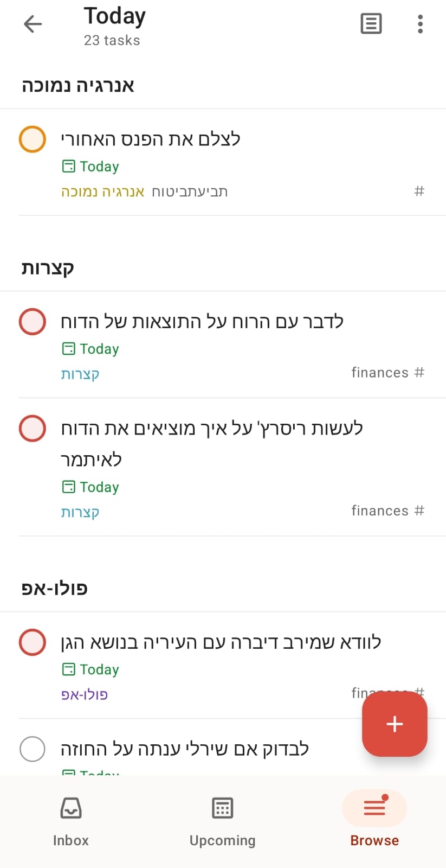Tap the Browse menu icon
This screenshot has width=446, height=868.
(x=374, y=808)
